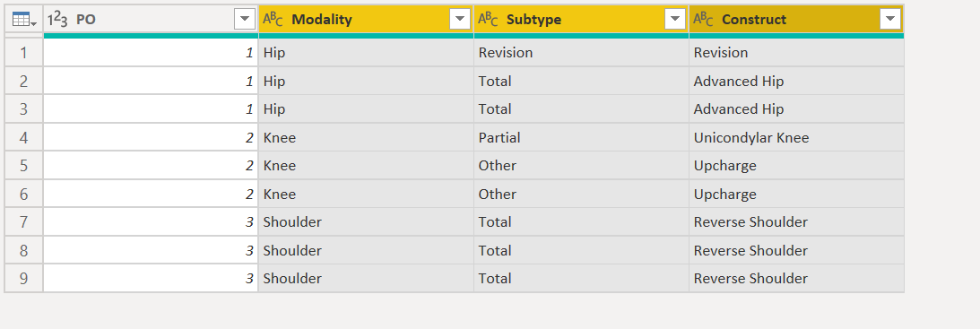Click the PO value 1 in row 3
The width and height of the screenshot is (980, 329).
pyautogui.click(x=151, y=108)
